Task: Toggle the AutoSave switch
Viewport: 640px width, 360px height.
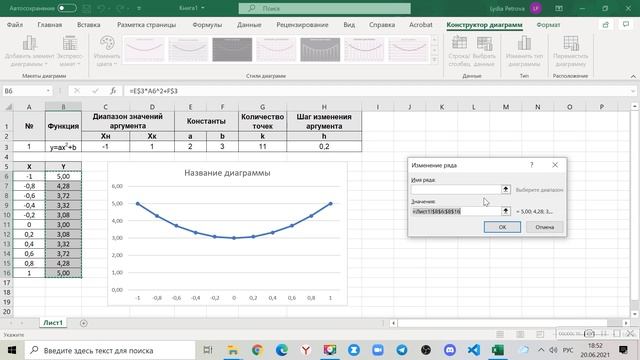Action: point(67,8)
